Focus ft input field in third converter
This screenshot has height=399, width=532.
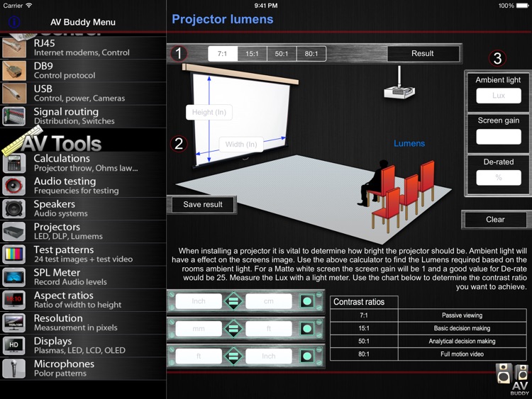click(199, 356)
